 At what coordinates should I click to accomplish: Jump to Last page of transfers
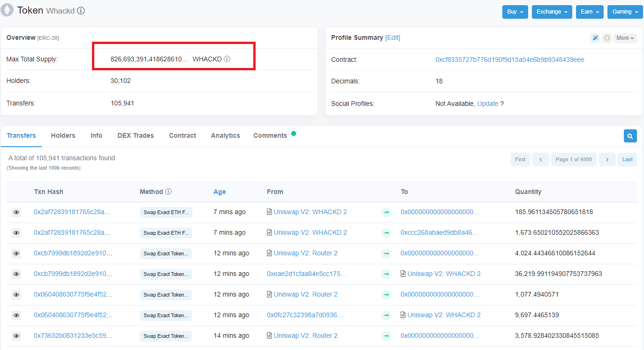click(x=628, y=159)
